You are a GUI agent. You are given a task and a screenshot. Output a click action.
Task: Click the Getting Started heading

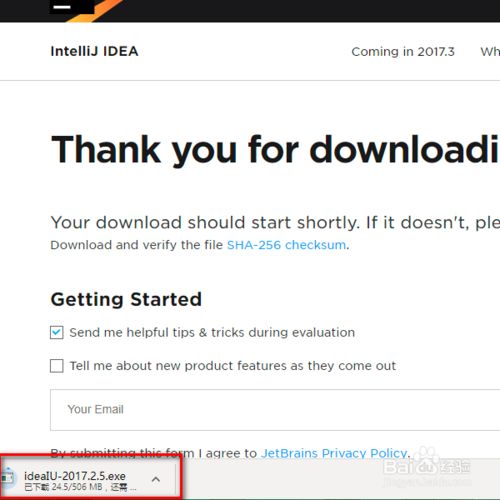(x=126, y=299)
